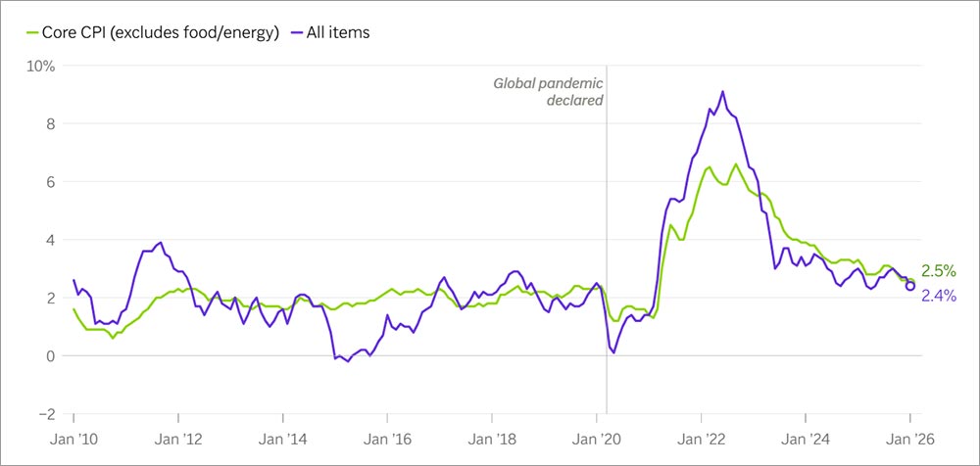Select the Jan '14 x-axis tick label

tap(283, 442)
